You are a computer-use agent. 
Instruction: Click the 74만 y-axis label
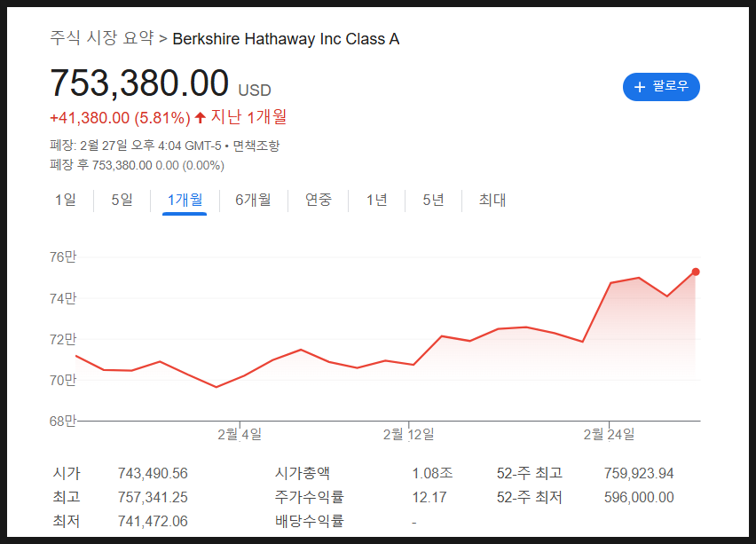pyautogui.click(x=63, y=298)
